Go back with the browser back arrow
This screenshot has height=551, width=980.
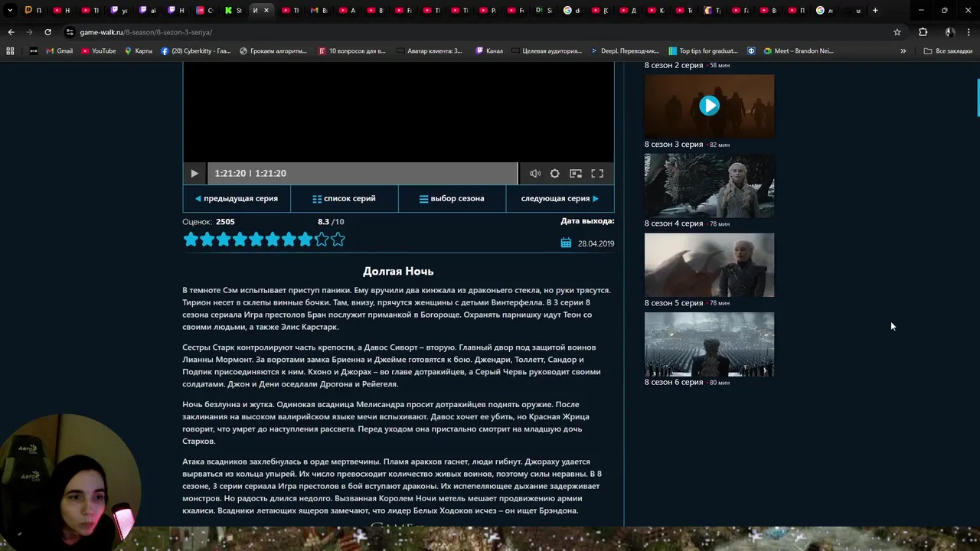coord(11,32)
